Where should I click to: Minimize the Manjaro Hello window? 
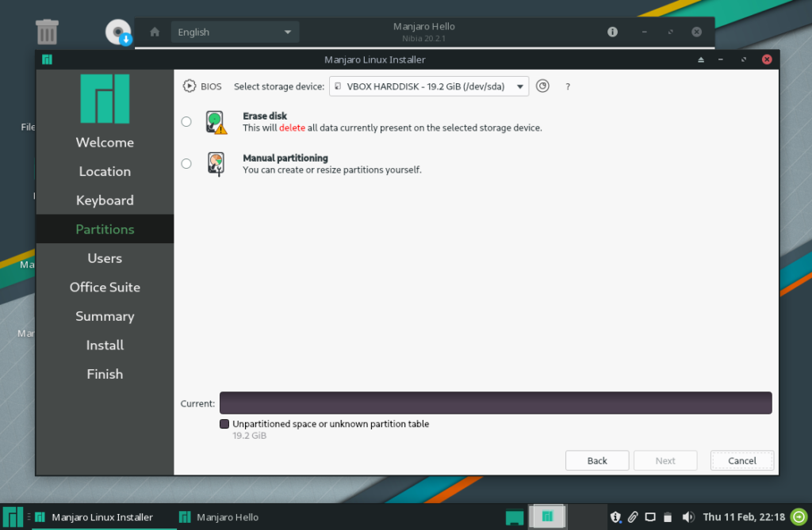pos(644,32)
